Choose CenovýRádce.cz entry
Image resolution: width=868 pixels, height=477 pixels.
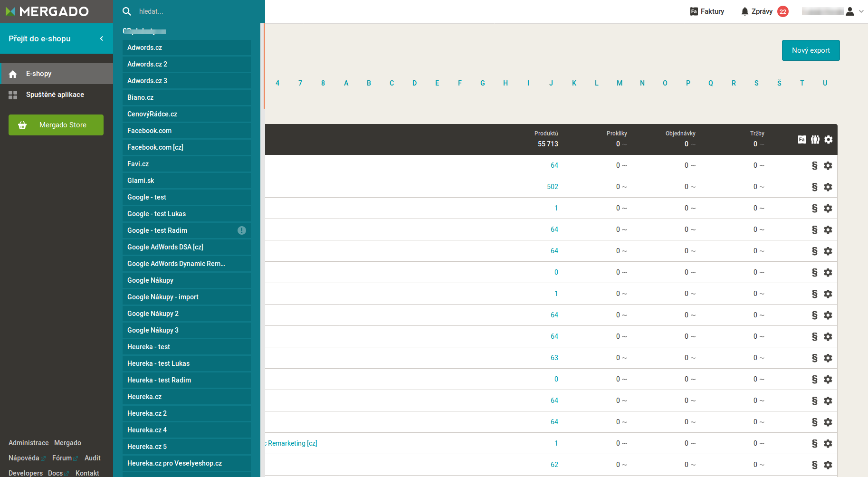click(x=187, y=114)
